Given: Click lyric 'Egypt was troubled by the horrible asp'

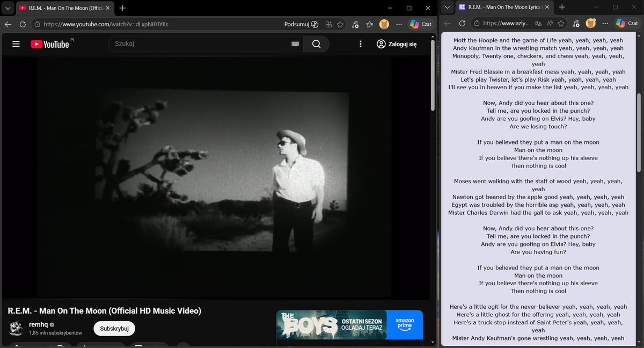Looking at the screenshot, I should [x=505, y=205].
